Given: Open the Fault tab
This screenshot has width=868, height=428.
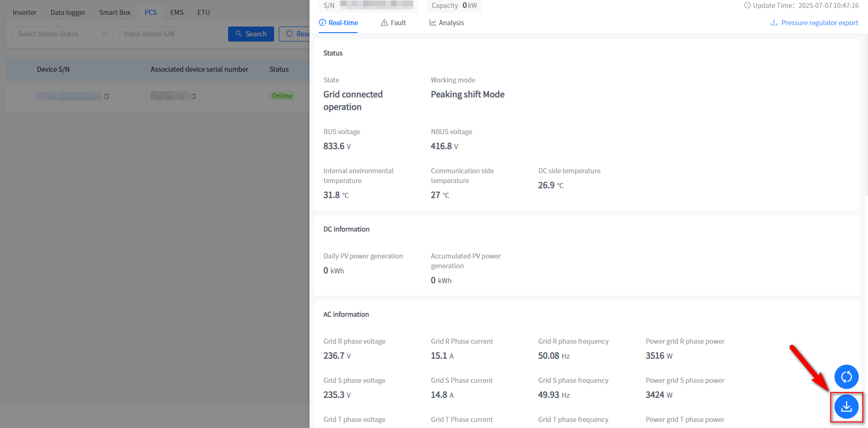Looking at the screenshot, I should [393, 23].
